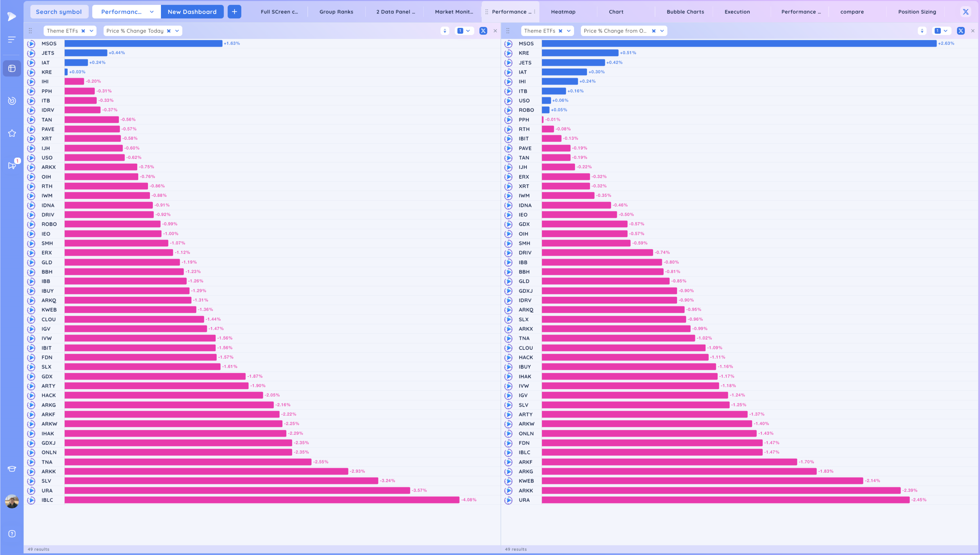The height and width of the screenshot is (555, 980).
Task: Open the Price % Change from O... dropdown
Action: point(662,31)
